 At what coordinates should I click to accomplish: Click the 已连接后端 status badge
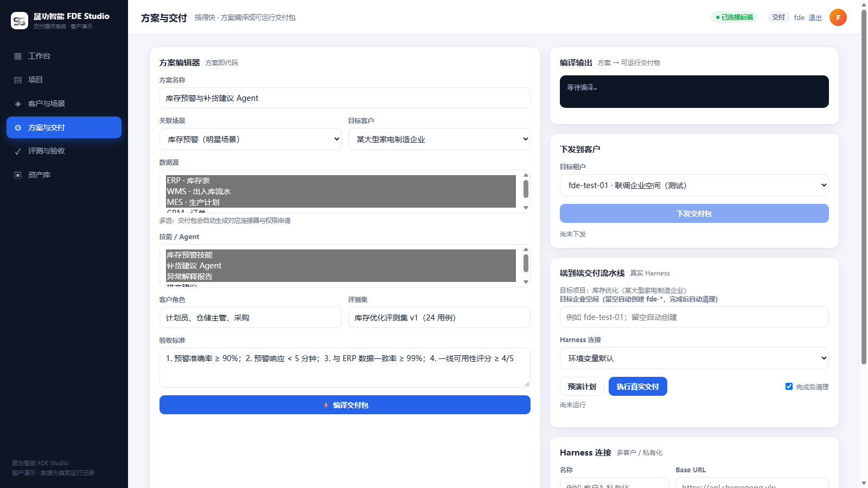(x=734, y=17)
